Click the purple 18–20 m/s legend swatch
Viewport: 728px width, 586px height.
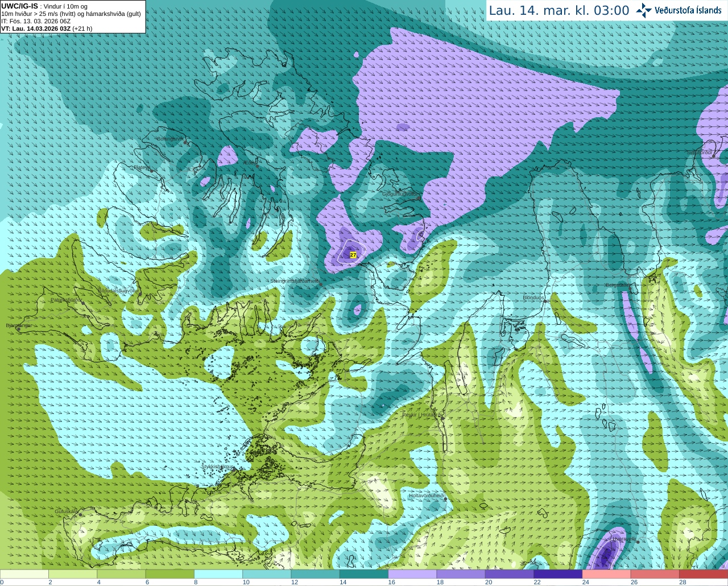point(461,573)
